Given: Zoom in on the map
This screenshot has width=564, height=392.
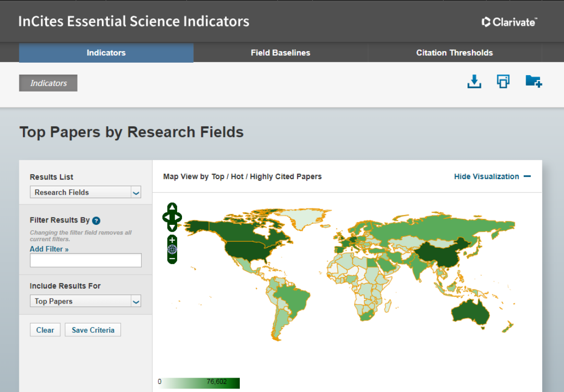Looking at the screenshot, I should [x=172, y=240].
